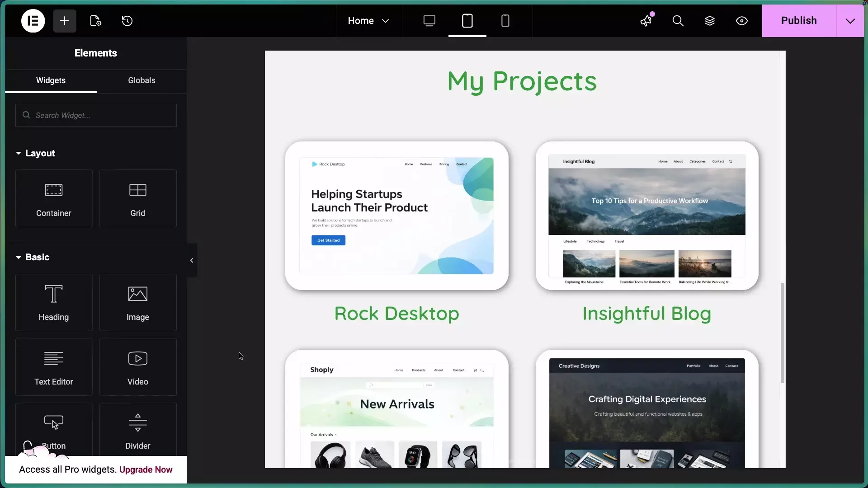Select the Container layout widget

point(54,198)
